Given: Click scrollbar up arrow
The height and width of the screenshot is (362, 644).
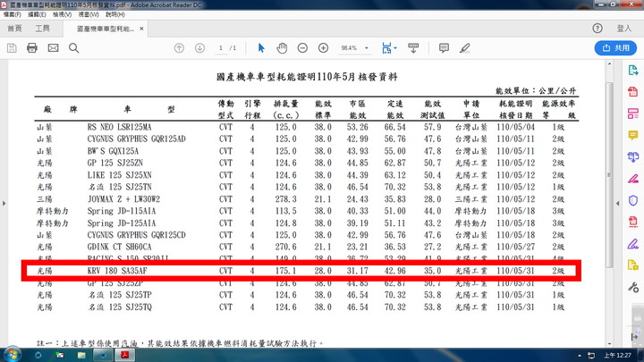Looking at the screenshot, I should 609,64.
